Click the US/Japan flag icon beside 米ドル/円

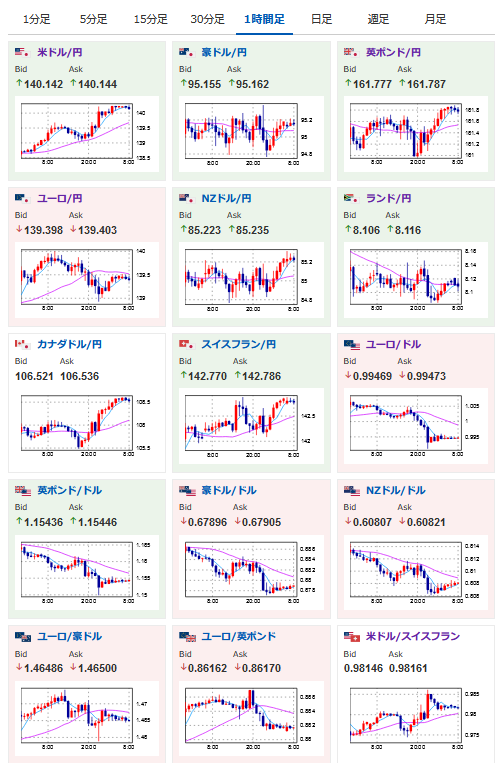[x=22, y=52]
